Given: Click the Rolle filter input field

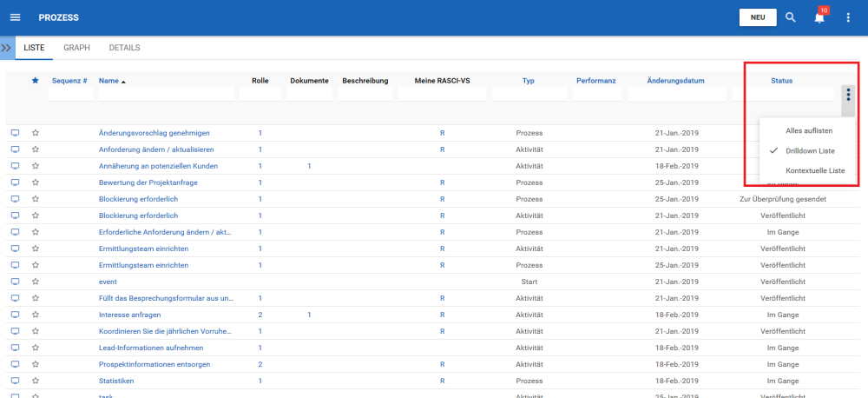Looking at the screenshot, I should pyautogui.click(x=260, y=94).
